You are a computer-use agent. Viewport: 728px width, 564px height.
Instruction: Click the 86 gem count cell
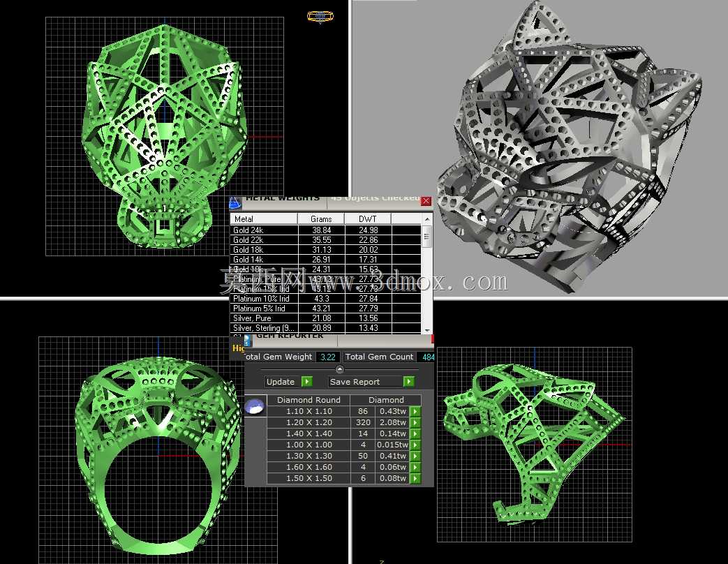[x=363, y=411]
